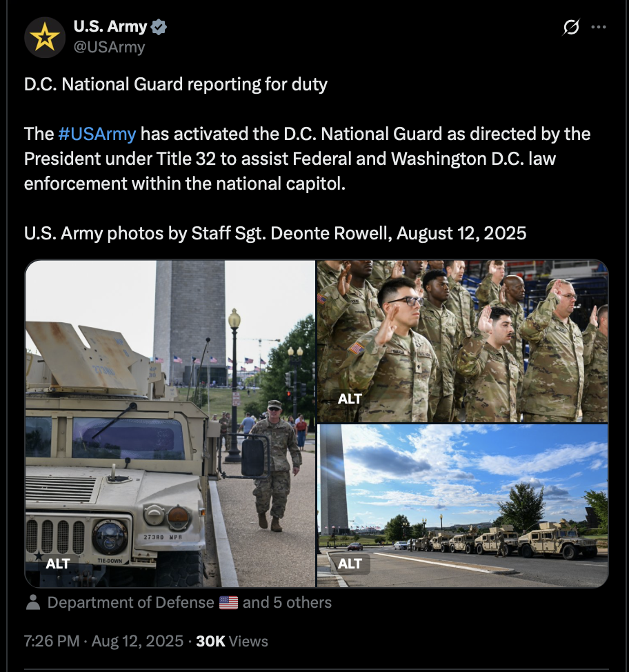Open the Department of Defense tagged account

(x=130, y=602)
